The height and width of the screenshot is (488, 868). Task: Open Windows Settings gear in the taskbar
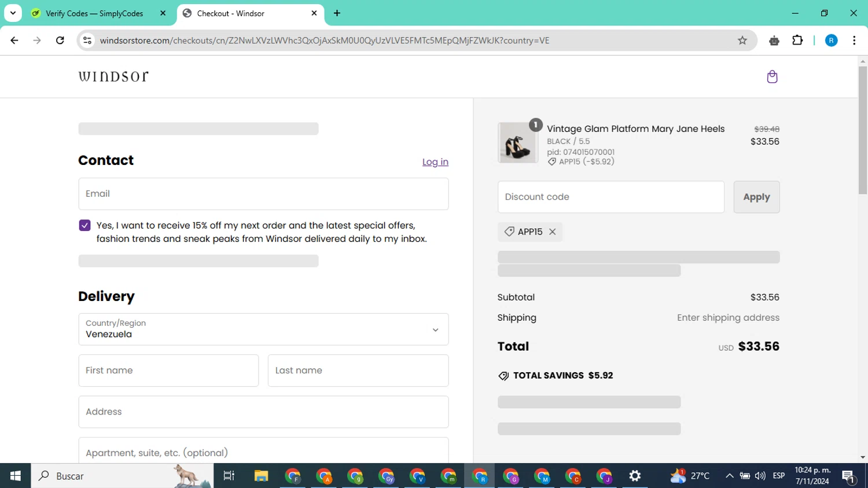tap(635, 476)
